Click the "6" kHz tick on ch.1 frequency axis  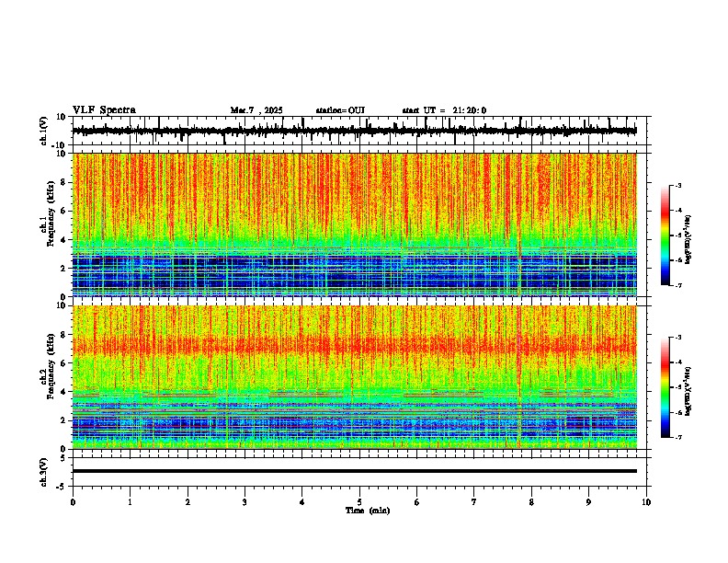point(63,211)
